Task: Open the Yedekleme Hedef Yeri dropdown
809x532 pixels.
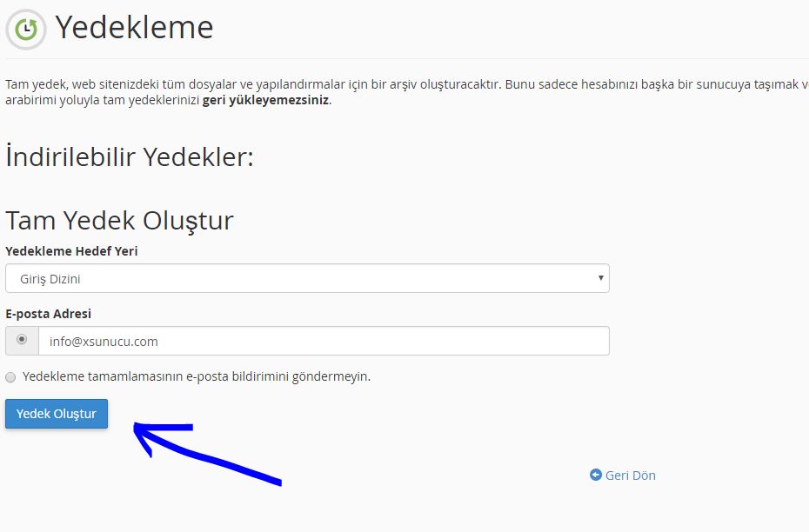Action: pos(307,278)
